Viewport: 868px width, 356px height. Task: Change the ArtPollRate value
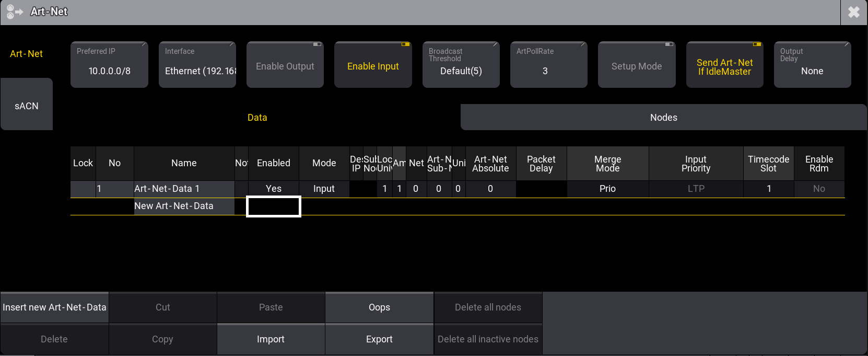coord(548,65)
